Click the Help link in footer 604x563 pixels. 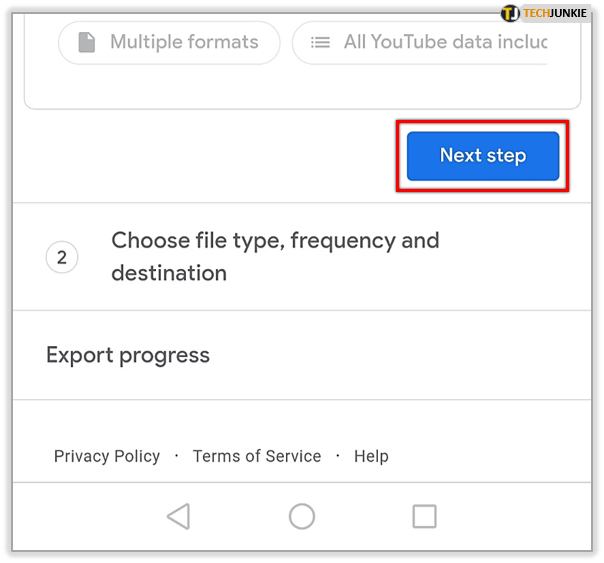(x=371, y=456)
